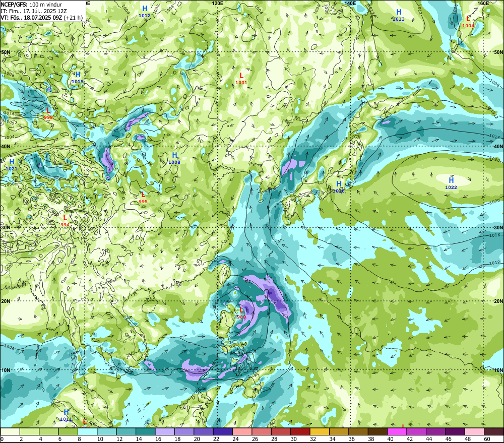The height and width of the screenshot is (443, 504).
Task: Click the valid time line 'VT: Fös.. 18.07.2025 09Z (+21 h)'
Action: (x=41, y=17)
